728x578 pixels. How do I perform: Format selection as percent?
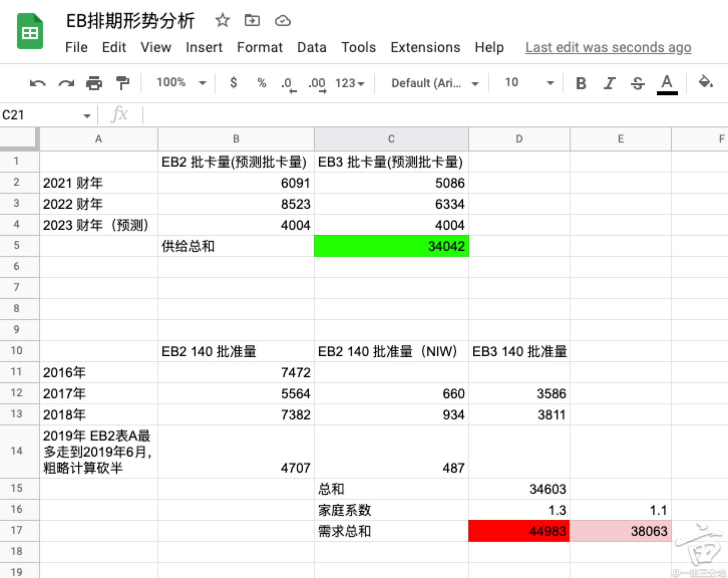pyautogui.click(x=261, y=83)
